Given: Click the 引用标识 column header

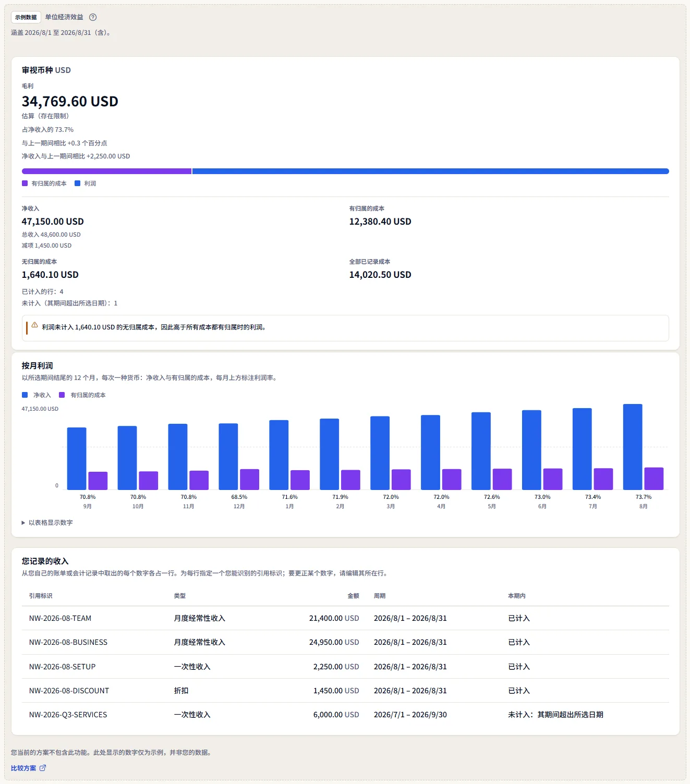Looking at the screenshot, I should coord(41,596).
